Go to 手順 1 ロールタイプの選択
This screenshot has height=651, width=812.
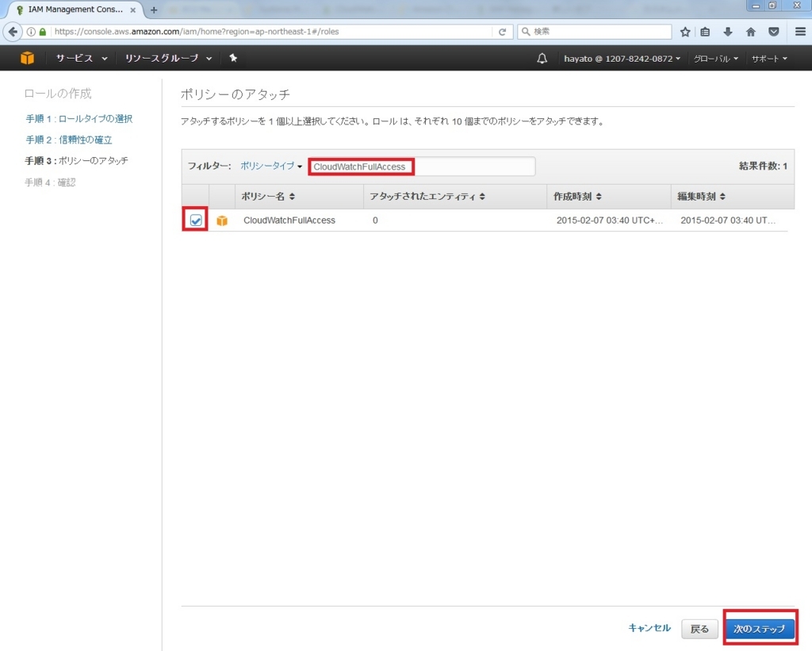point(79,119)
